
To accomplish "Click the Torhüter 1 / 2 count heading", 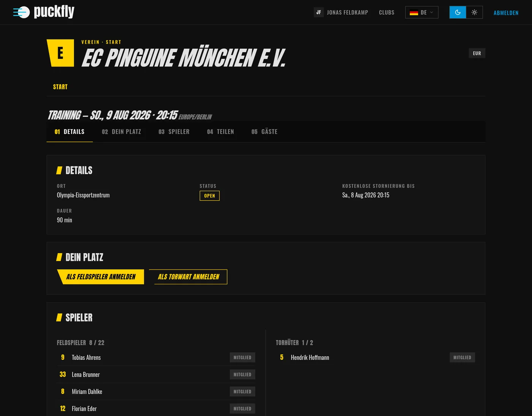I will pos(294,343).
